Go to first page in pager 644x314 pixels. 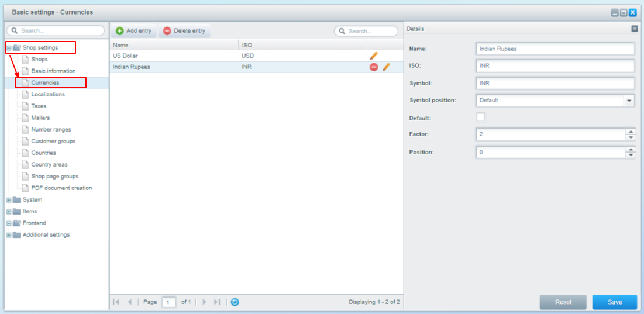[x=116, y=302]
